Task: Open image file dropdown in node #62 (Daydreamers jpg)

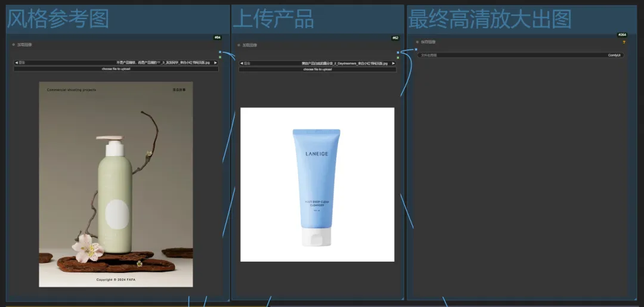Action: coord(317,64)
